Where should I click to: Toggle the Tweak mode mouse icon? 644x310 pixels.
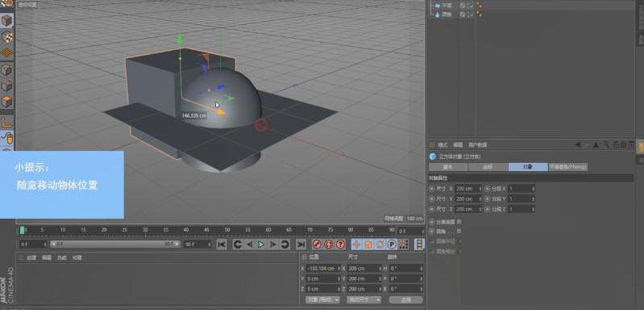(x=6, y=138)
